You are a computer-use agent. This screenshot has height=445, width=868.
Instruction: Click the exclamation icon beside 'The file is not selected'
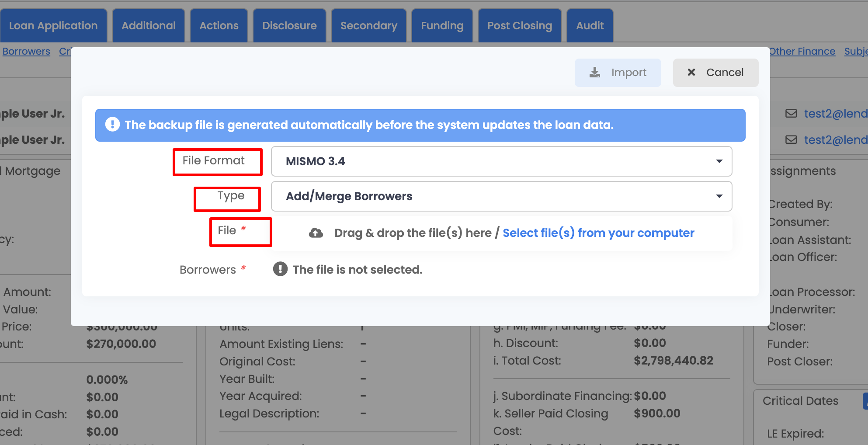280,269
